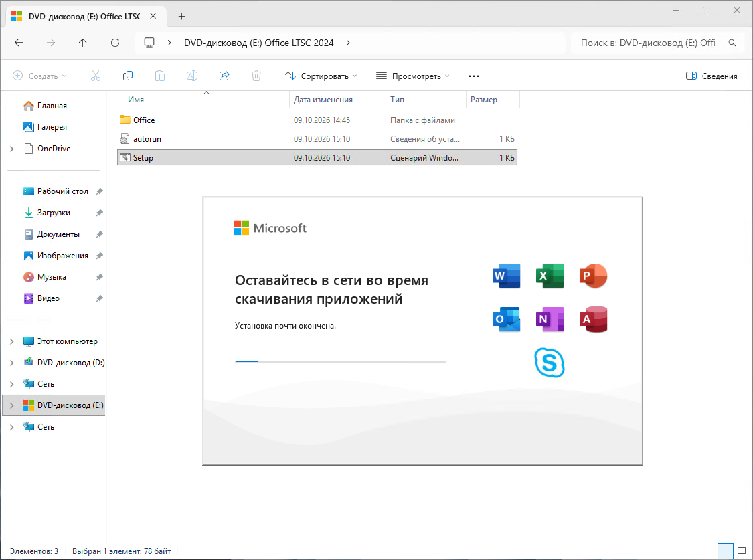
Task: Select the Setup script file
Action: (x=317, y=157)
